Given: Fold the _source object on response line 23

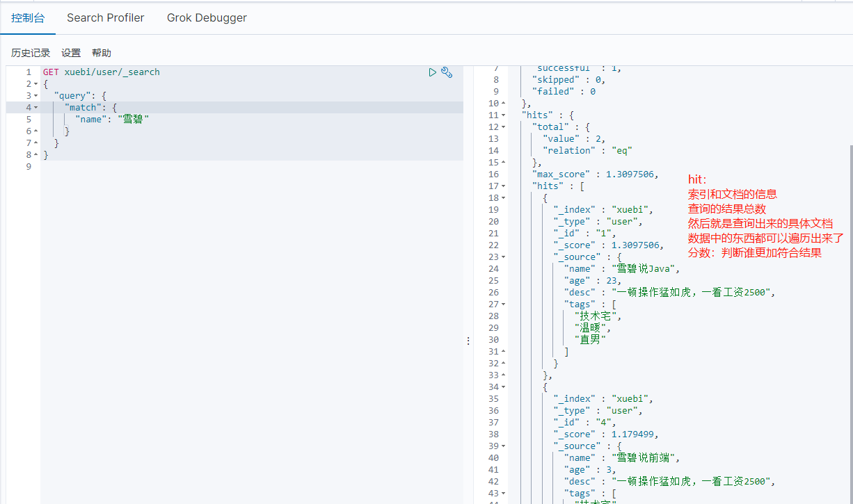Looking at the screenshot, I should 504,257.
